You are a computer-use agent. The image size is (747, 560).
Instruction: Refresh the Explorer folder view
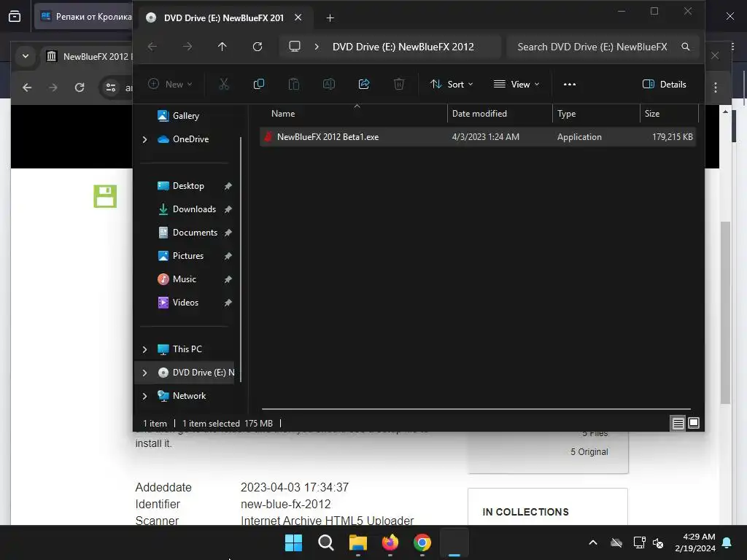click(258, 47)
